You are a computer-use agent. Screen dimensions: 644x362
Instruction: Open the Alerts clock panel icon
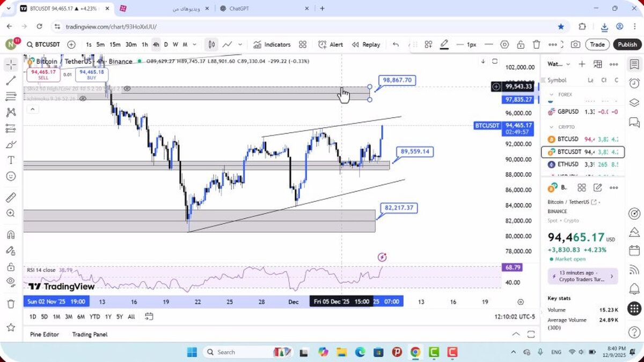(x=634, y=83)
